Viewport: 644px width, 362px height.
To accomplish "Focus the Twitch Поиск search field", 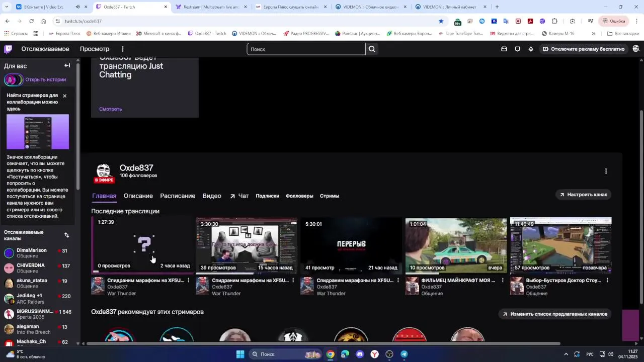I will [306, 49].
